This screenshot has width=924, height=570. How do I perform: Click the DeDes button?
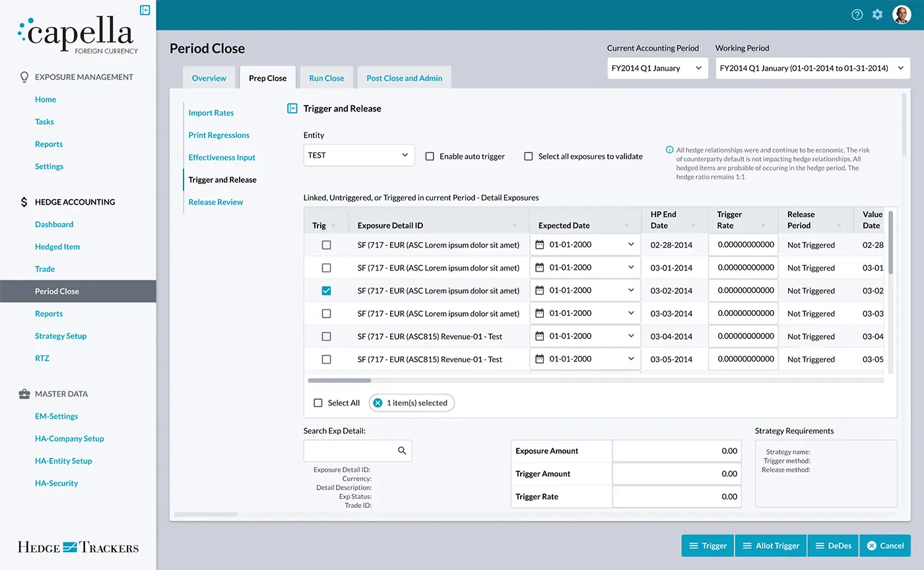point(833,546)
